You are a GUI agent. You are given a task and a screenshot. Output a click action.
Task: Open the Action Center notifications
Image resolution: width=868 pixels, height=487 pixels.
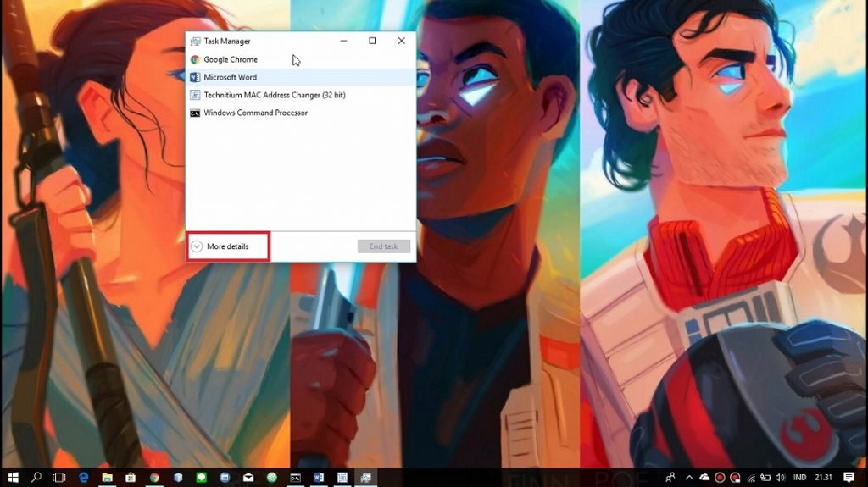coord(849,478)
